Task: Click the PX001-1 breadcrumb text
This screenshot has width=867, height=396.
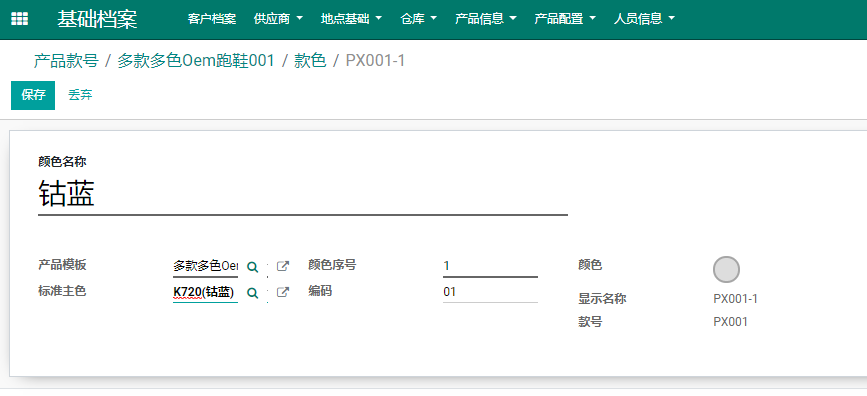Action: coord(375,61)
